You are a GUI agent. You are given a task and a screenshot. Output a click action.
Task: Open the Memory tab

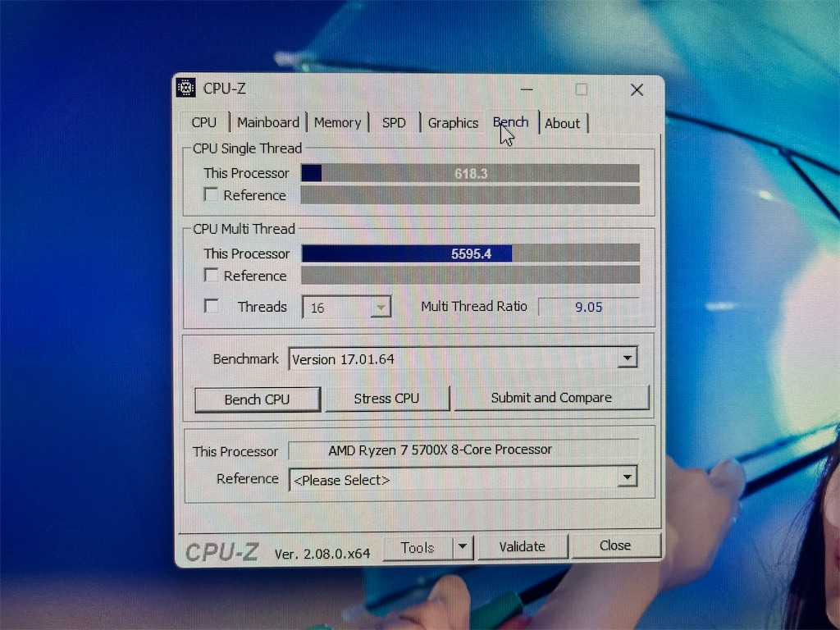click(337, 123)
